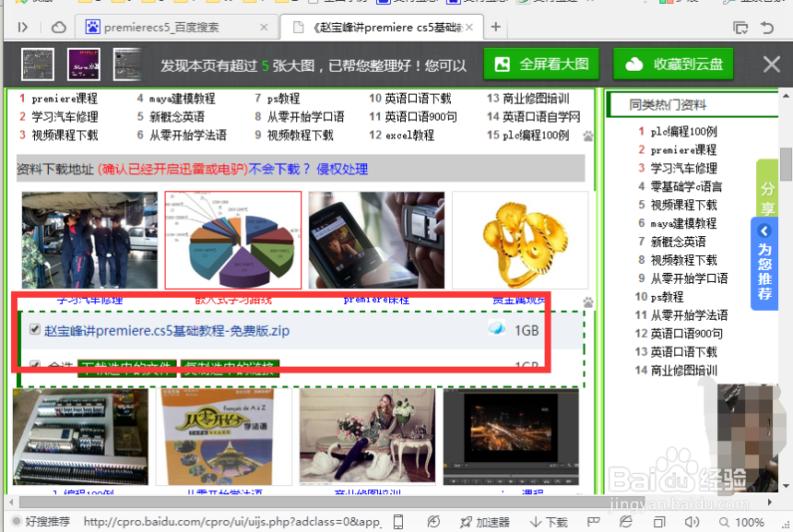This screenshot has height=532, width=793.
Task: Click the mobile phone camera image
Action: [376, 240]
